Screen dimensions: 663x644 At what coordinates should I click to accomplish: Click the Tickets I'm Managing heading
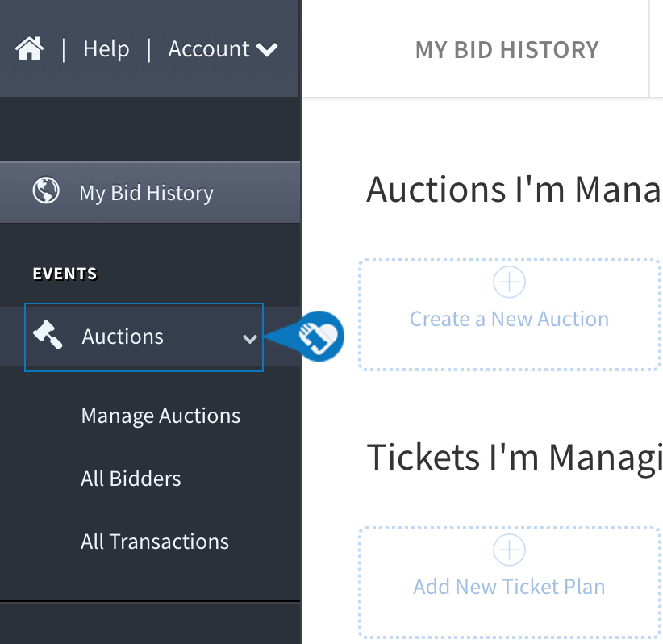pyautogui.click(x=514, y=458)
